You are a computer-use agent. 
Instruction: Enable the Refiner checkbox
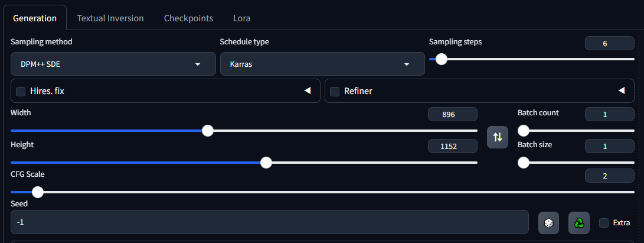click(335, 91)
